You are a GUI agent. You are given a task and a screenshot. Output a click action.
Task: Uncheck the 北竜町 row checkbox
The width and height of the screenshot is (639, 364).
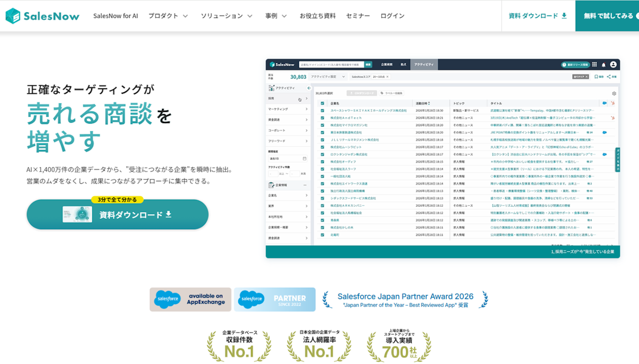click(322, 235)
